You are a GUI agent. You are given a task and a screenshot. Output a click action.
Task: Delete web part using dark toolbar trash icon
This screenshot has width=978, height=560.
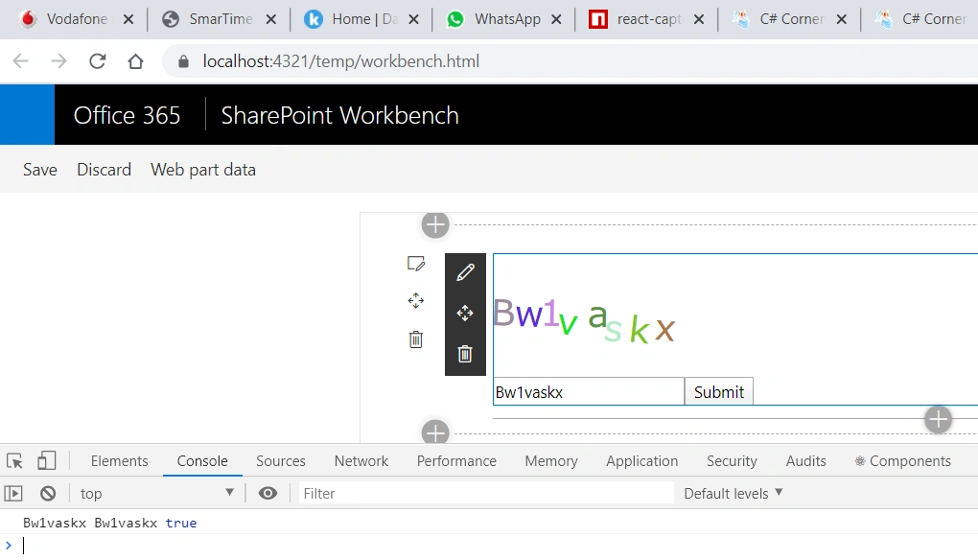(465, 354)
